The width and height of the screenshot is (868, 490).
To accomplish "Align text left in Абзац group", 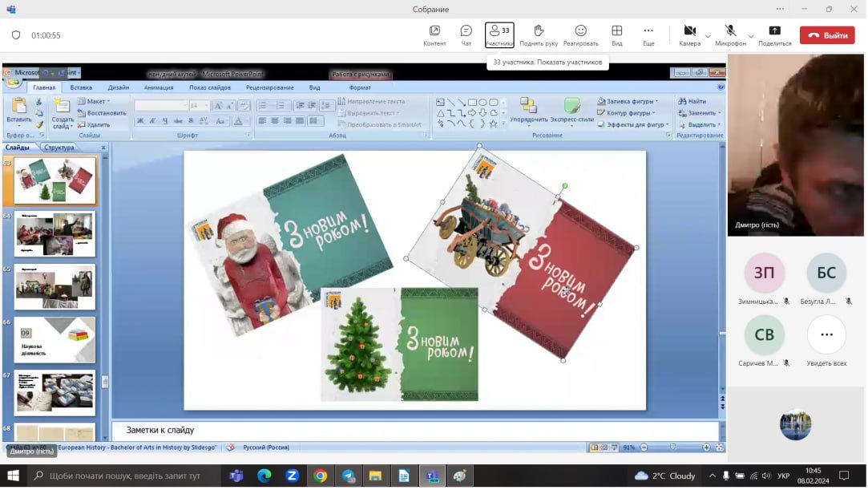I will (x=262, y=121).
